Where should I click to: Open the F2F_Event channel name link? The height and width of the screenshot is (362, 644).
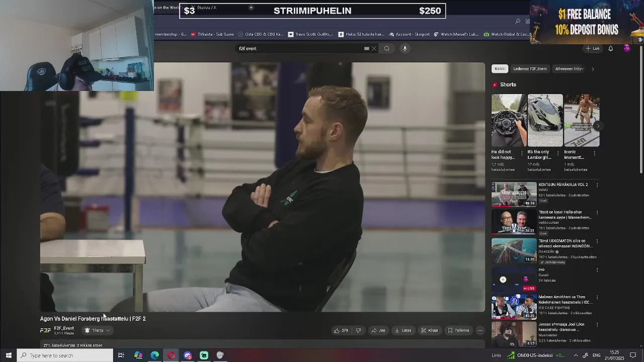[x=64, y=328]
